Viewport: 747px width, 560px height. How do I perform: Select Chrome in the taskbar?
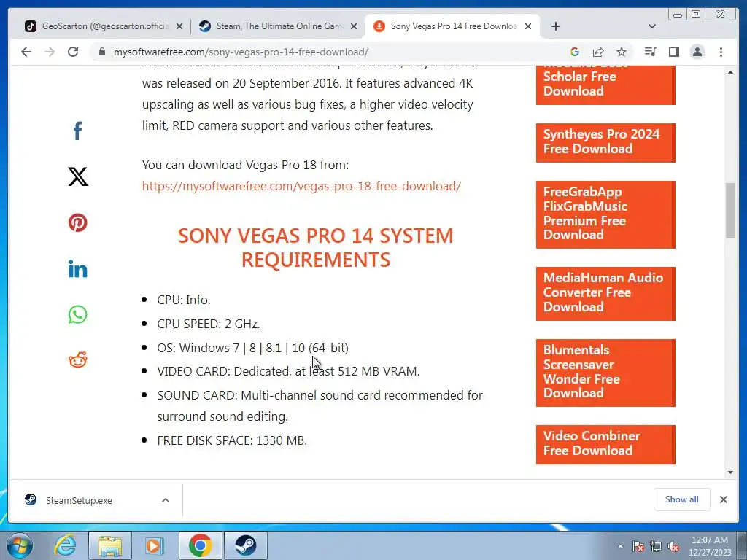(x=200, y=545)
